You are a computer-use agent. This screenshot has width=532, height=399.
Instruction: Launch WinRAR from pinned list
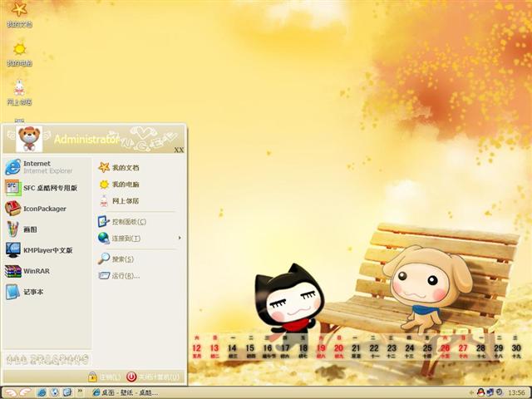pos(47,271)
